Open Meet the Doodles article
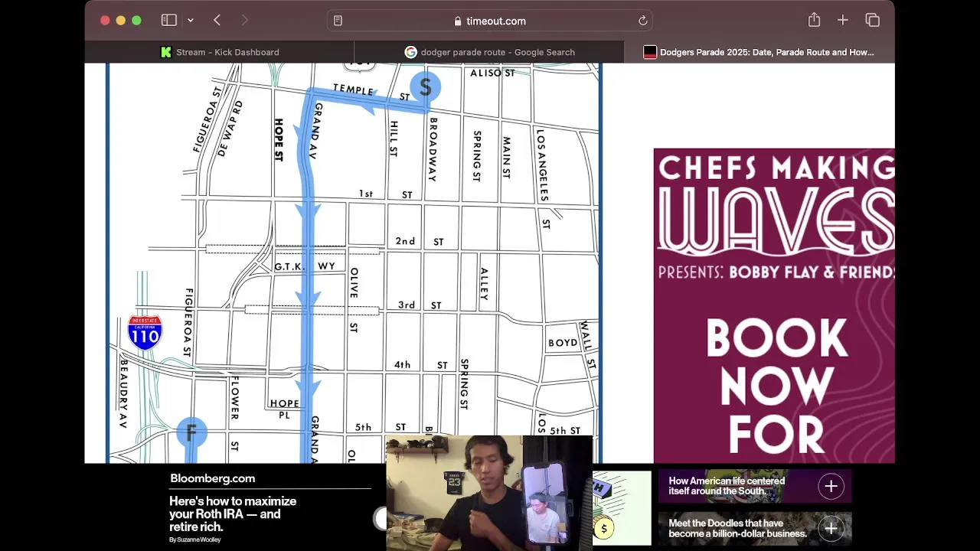980x551 pixels. (x=737, y=528)
